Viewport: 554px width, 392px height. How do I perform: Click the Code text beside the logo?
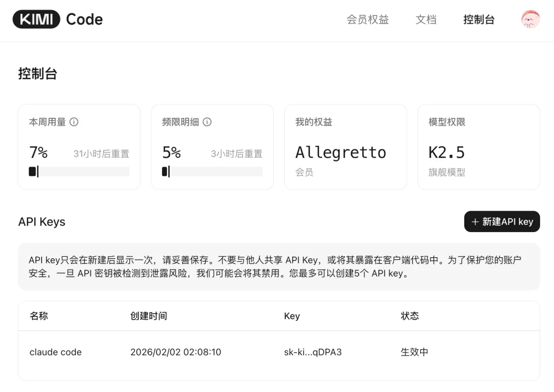[x=84, y=19]
